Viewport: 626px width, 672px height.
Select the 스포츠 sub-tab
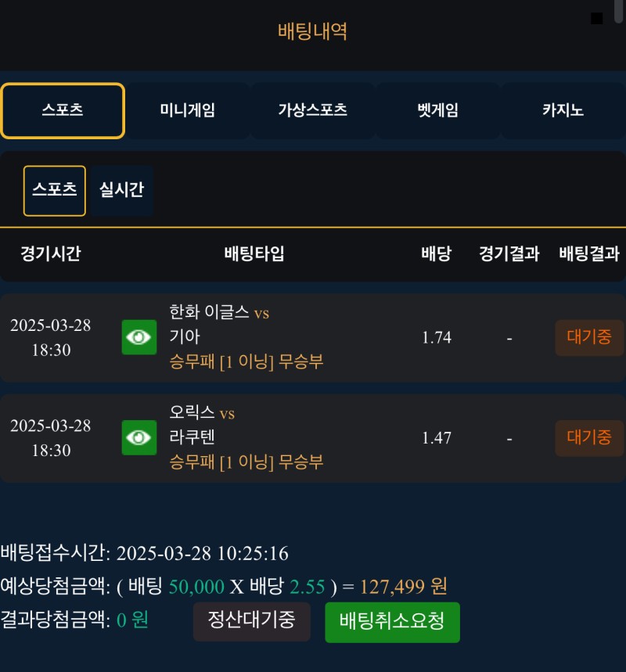click(55, 190)
